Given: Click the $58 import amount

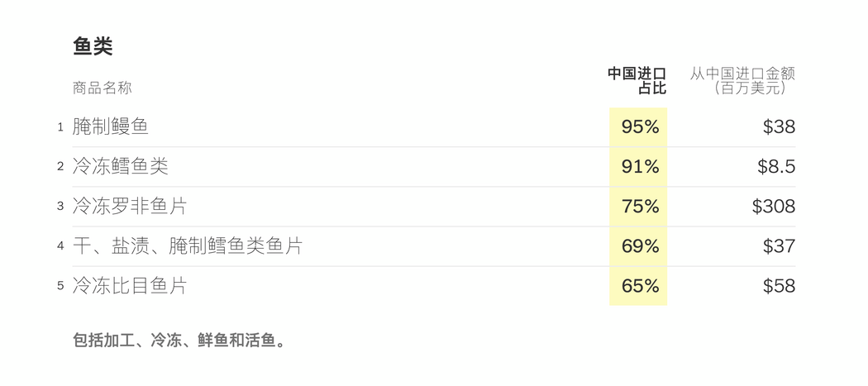Looking at the screenshot, I should [779, 286].
